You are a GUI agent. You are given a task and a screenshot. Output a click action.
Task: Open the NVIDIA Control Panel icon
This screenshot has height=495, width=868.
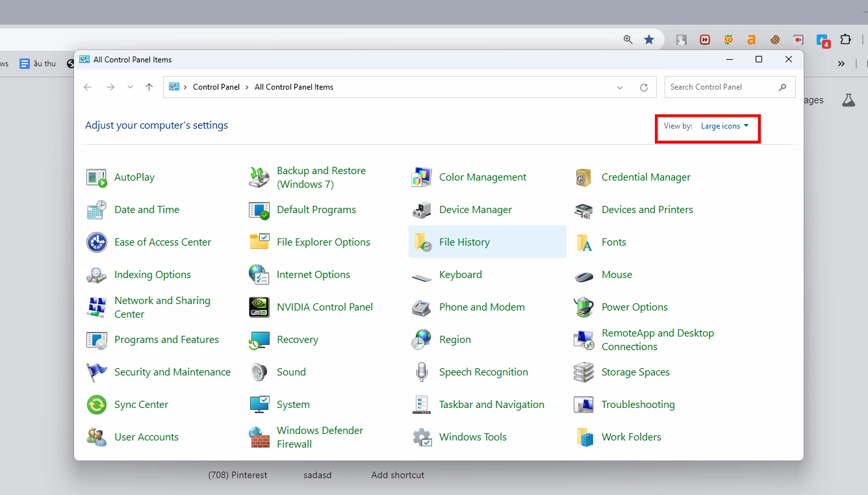259,307
